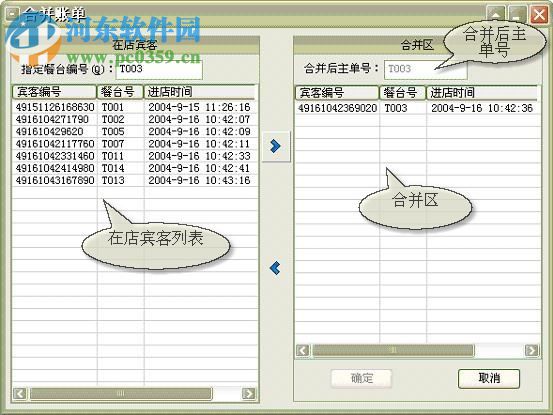Screen dimensions: 553x415
Task: Select guest 491610429620 row
Action: pos(134,132)
